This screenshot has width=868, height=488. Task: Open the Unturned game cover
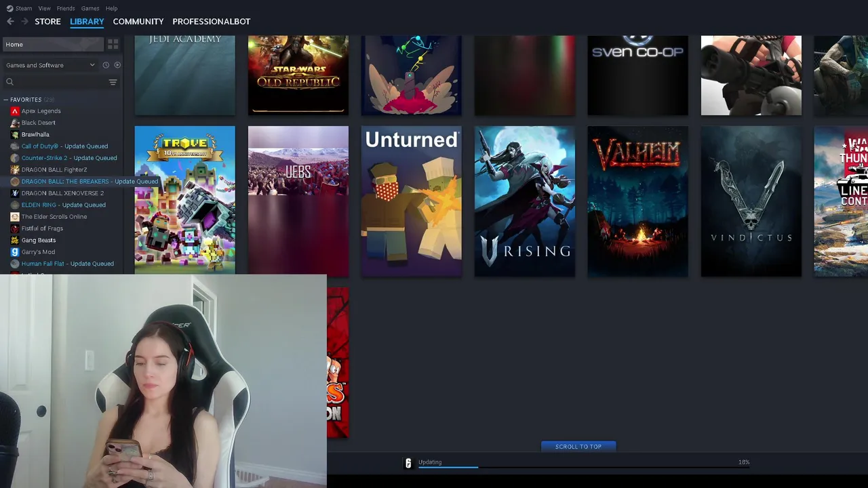(x=412, y=201)
